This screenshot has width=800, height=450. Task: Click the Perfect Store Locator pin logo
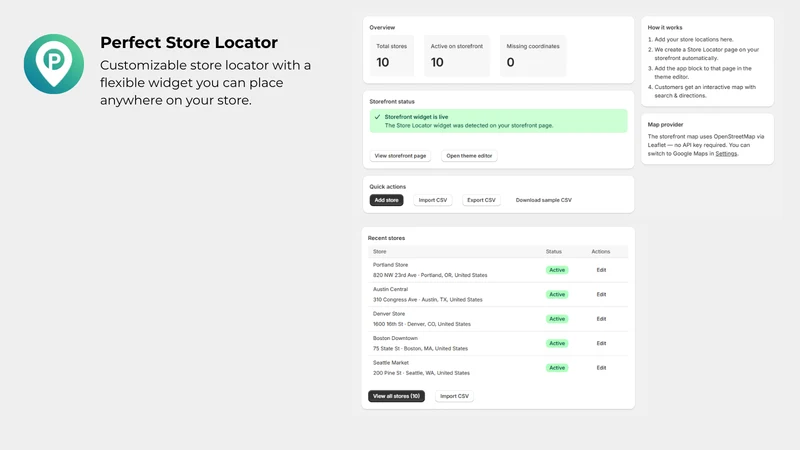point(54,64)
